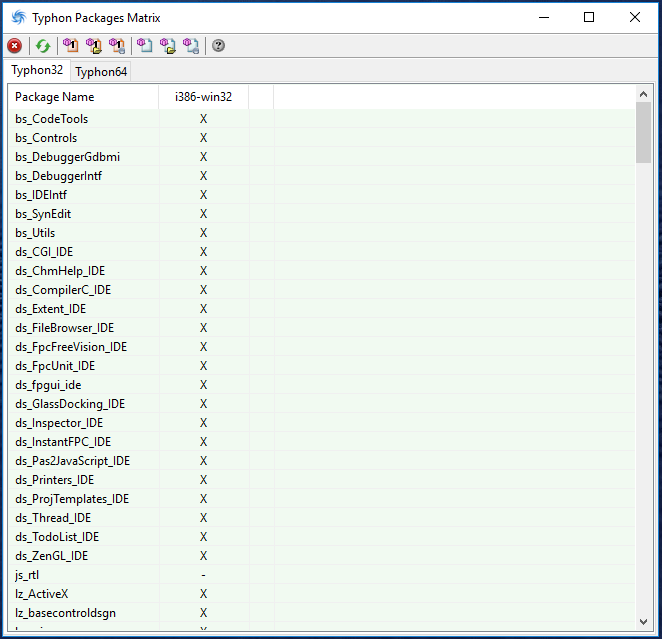662x639 pixels.
Task: Select the bs_Controls row
Action: coord(322,138)
